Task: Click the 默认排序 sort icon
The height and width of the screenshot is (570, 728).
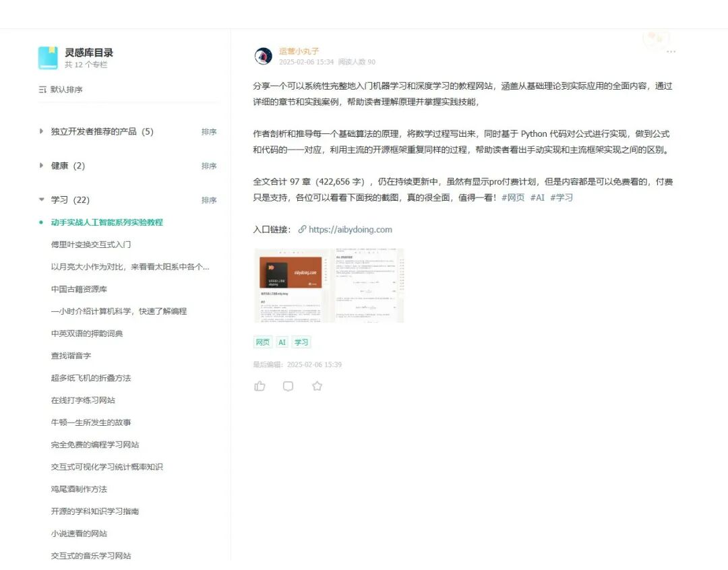Action: point(42,90)
